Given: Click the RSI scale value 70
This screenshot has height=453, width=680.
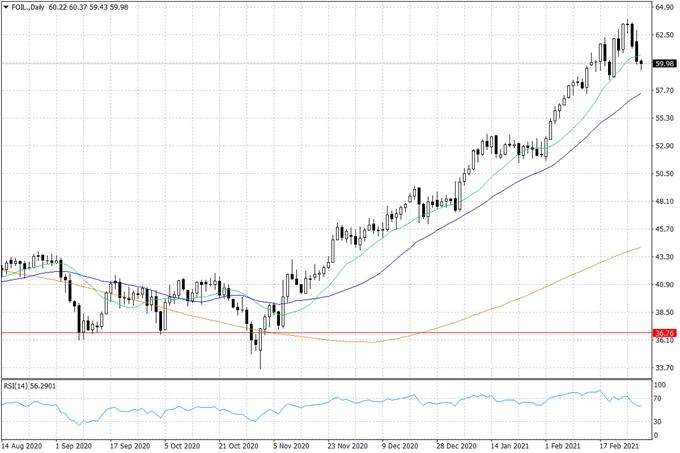Looking at the screenshot, I should 659,399.
